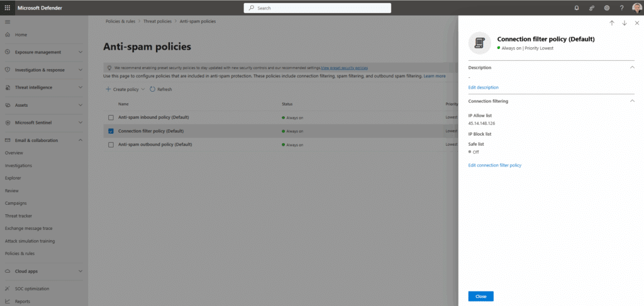Select Anti-spam inbound policy (Default) name
The width and height of the screenshot is (644, 306).
[x=153, y=117]
